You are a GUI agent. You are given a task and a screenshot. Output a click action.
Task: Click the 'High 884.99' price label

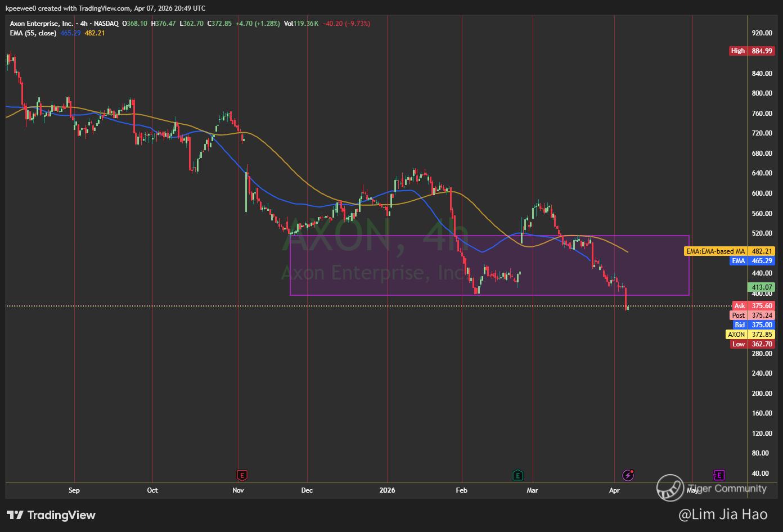point(751,51)
